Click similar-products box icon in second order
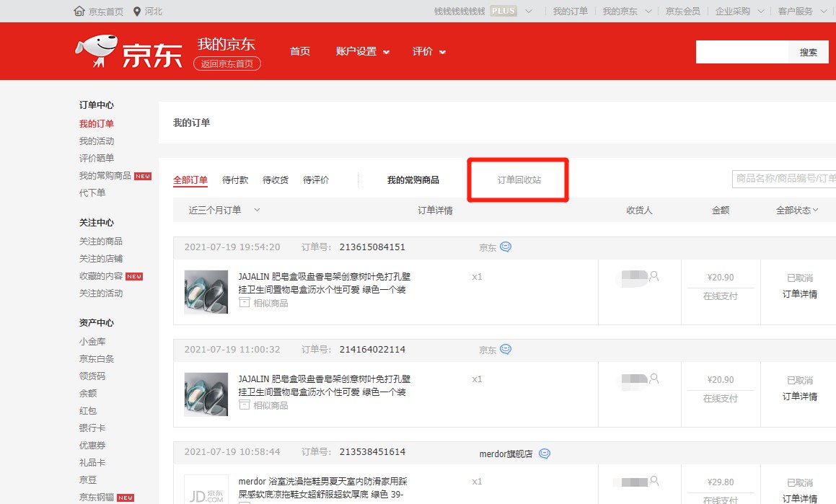The image size is (836, 504). 245,405
